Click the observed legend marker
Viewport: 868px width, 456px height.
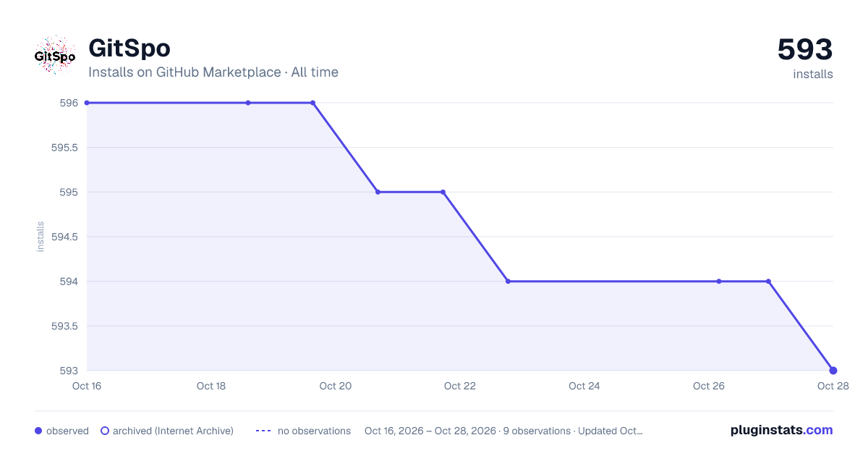[38, 431]
